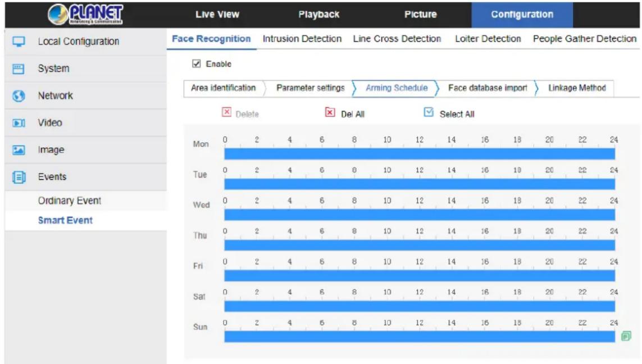Click the PLANET logo
Image resolution: width=642 pixels, height=364 pixels.
(x=85, y=15)
